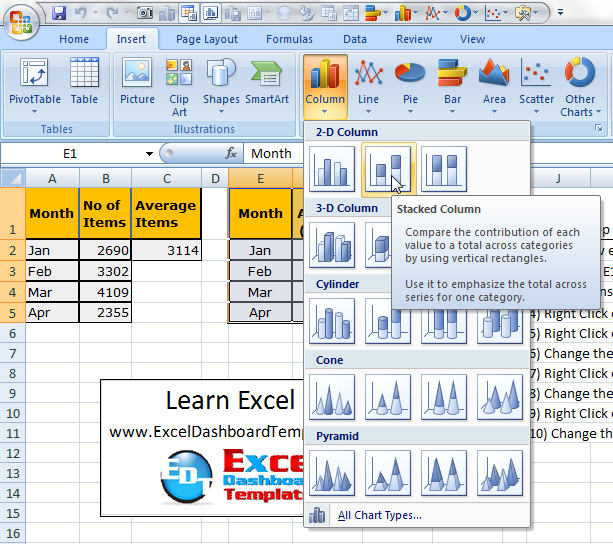
Task: Click the Office button logo
Action: tap(21, 21)
